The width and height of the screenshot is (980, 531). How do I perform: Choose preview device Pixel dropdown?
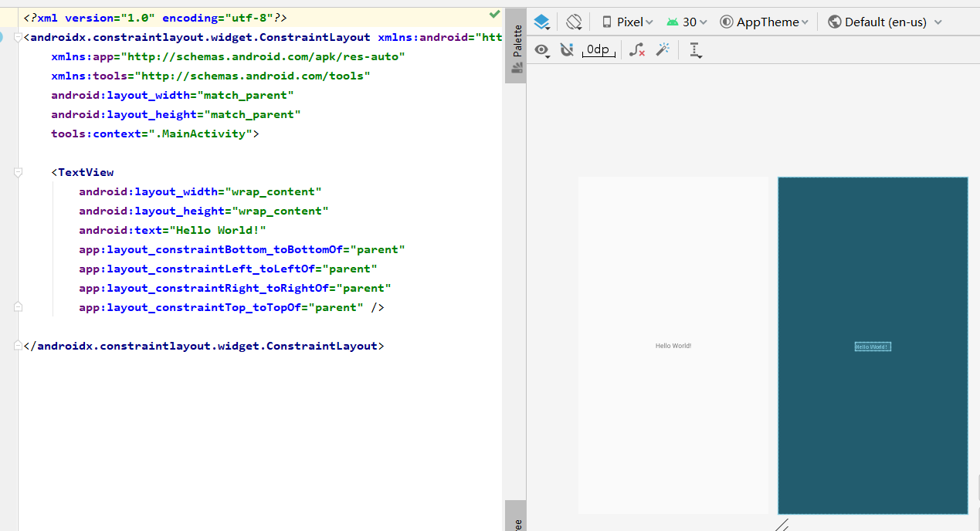628,22
